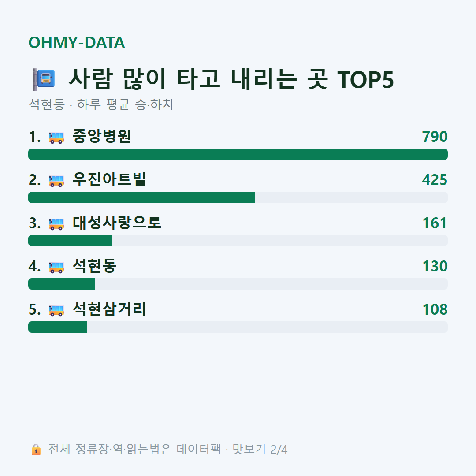Click the title 사람 많이 타고 내리는 곳 TOP5

pyautogui.click(x=231, y=79)
